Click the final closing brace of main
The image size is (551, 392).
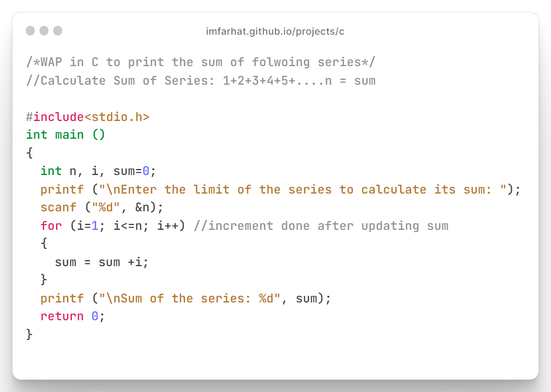point(29,334)
